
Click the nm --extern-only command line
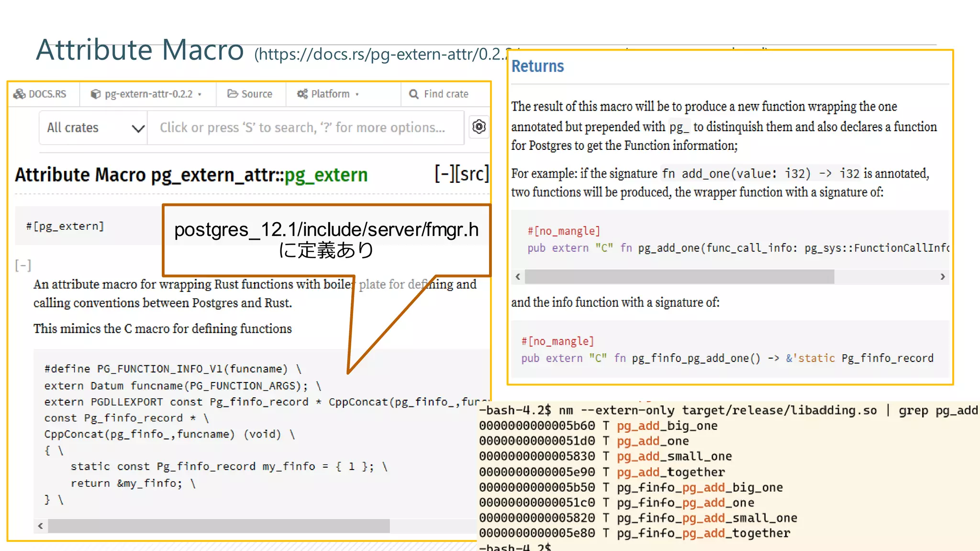pos(728,411)
